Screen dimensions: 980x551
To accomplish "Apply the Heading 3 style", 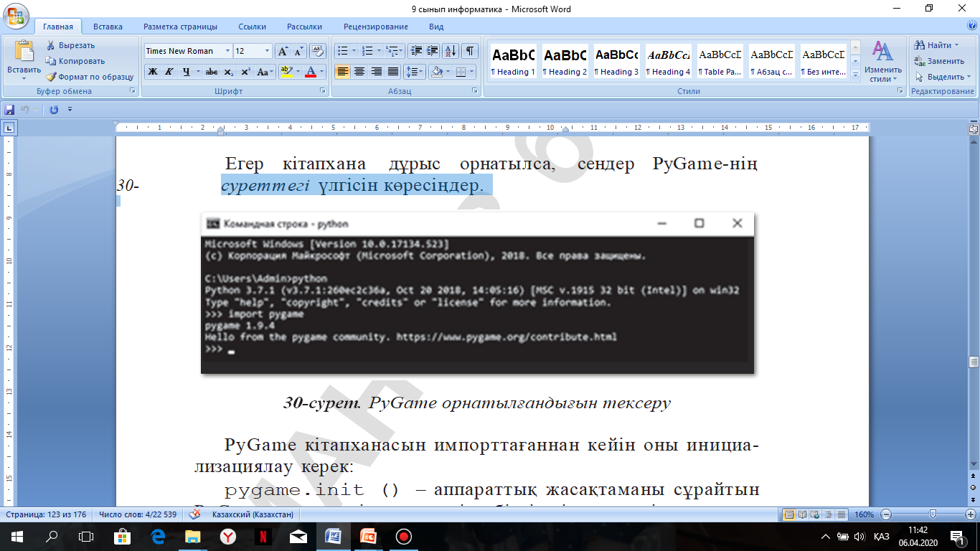I will point(617,62).
